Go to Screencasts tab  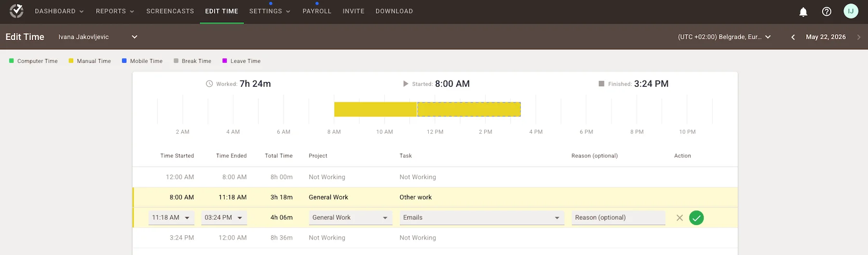pos(170,11)
